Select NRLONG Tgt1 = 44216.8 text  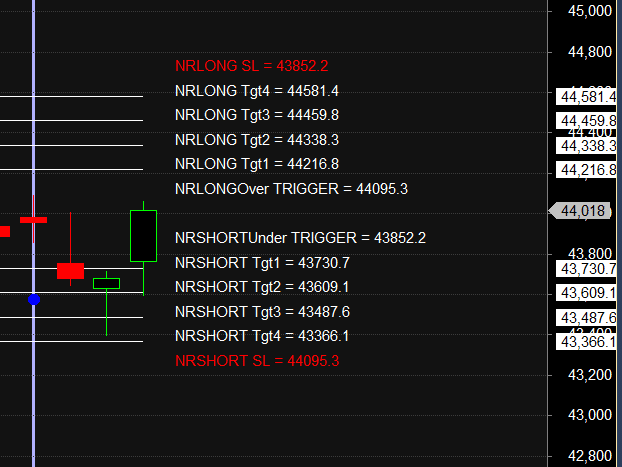point(257,164)
